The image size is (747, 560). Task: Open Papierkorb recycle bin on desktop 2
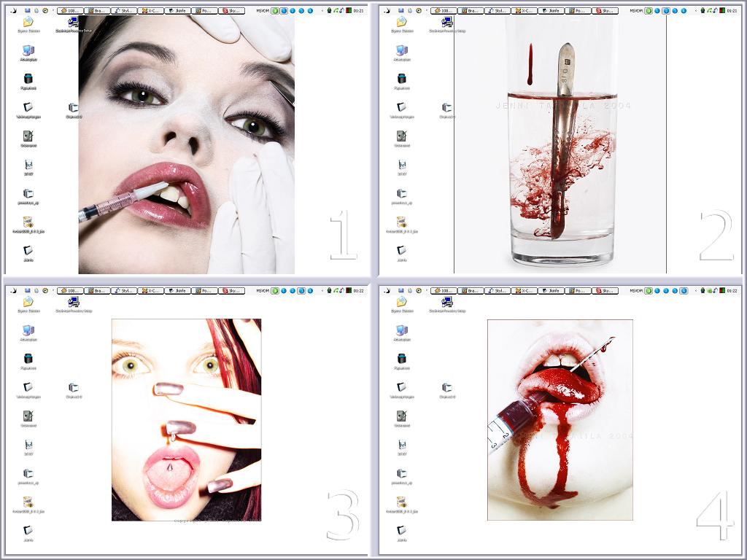click(401, 79)
